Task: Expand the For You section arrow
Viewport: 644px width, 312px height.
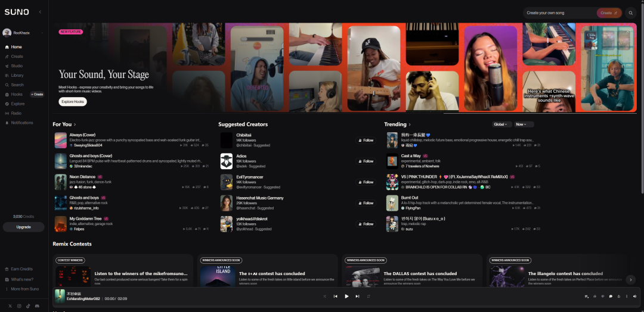Action: (x=75, y=124)
